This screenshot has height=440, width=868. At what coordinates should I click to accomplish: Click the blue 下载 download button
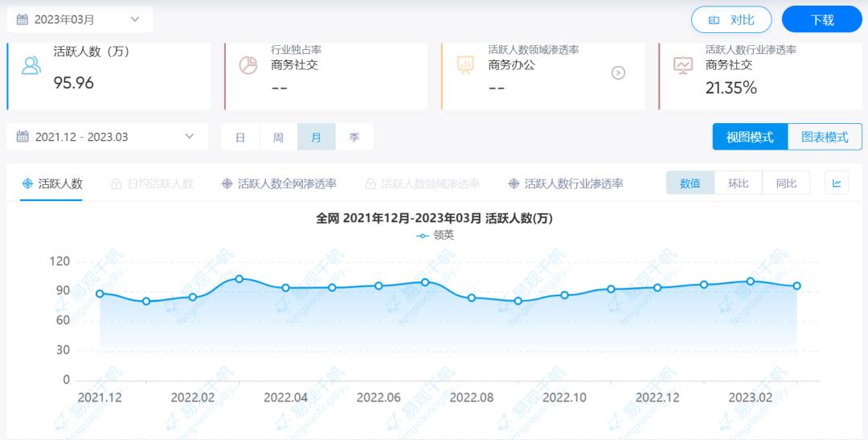(821, 20)
